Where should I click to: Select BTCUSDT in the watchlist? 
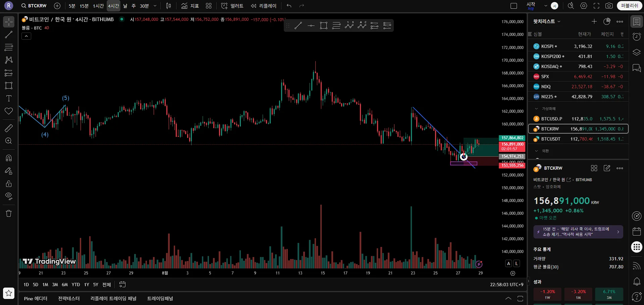pyautogui.click(x=578, y=139)
